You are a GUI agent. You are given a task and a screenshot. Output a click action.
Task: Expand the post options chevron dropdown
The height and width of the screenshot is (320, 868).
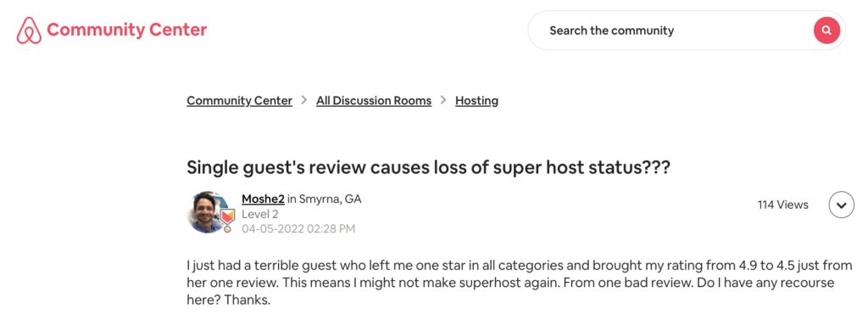842,205
